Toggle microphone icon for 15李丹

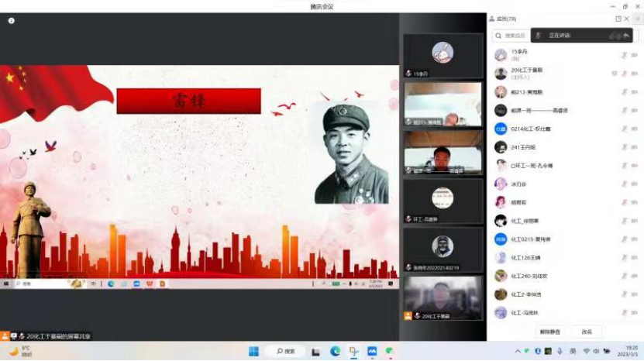[x=624, y=55]
